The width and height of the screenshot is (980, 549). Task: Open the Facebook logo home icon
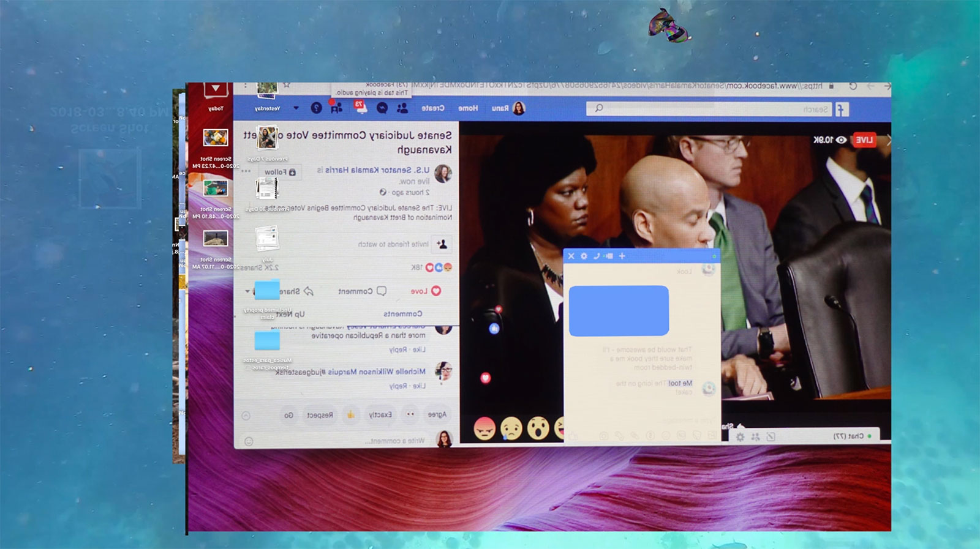tap(842, 109)
